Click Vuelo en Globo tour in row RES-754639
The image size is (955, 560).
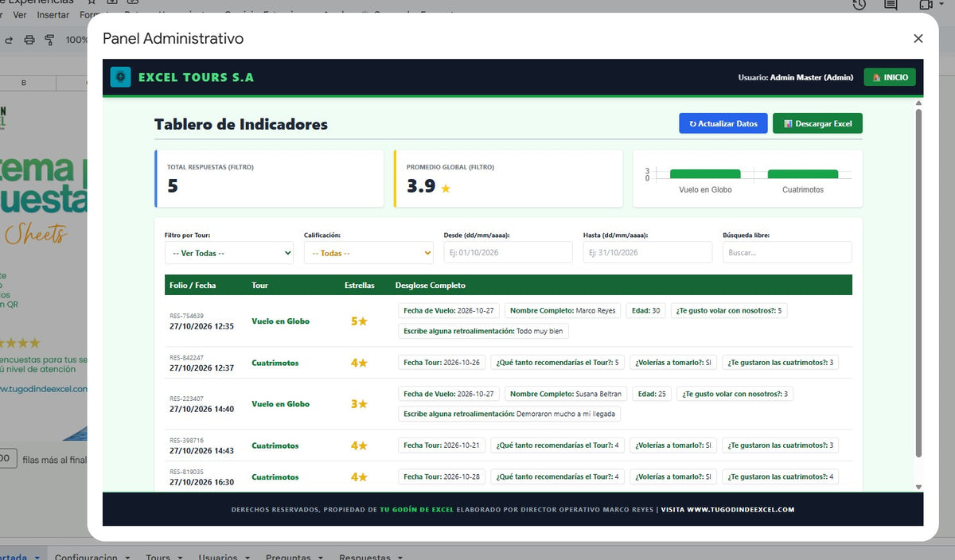point(280,321)
